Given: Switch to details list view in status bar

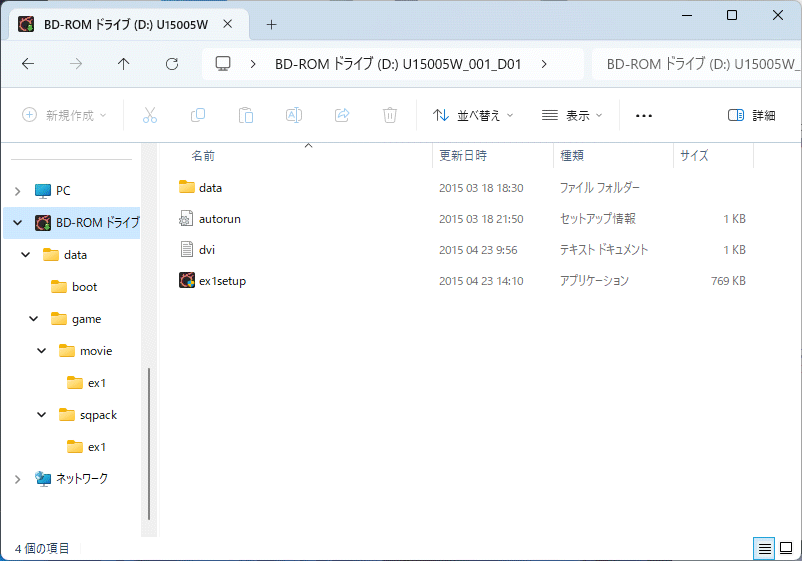Looking at the screenshot, I should 765,549.
